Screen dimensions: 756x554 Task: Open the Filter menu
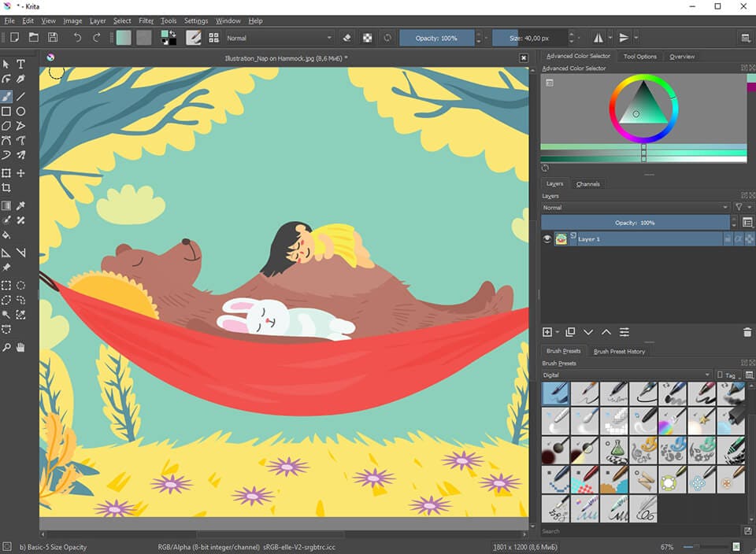point(146,20)
